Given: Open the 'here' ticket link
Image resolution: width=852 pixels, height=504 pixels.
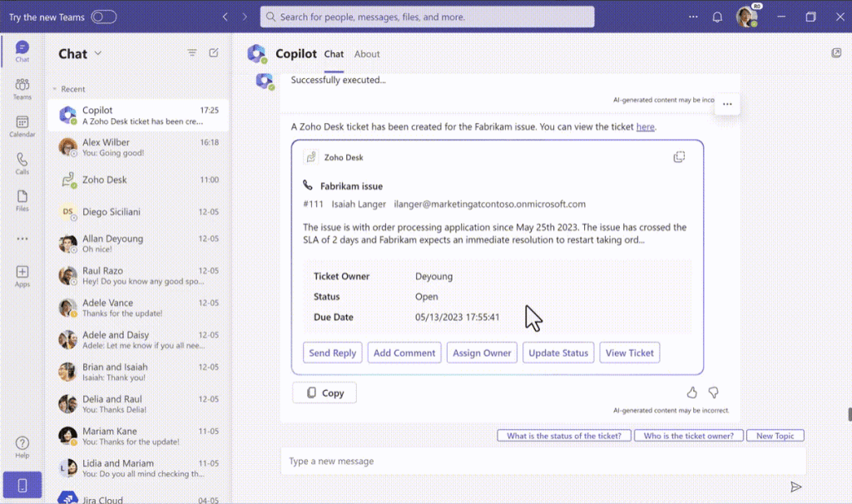Looking at the screenshot, I should pyautogui.click(x=645, y=127).
